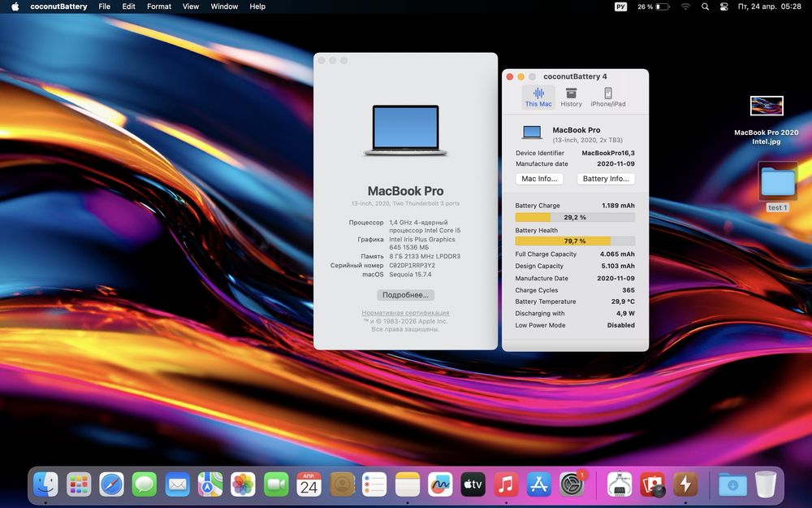Open the Help menu
812x508 pixels.
(x=257, y=7)
